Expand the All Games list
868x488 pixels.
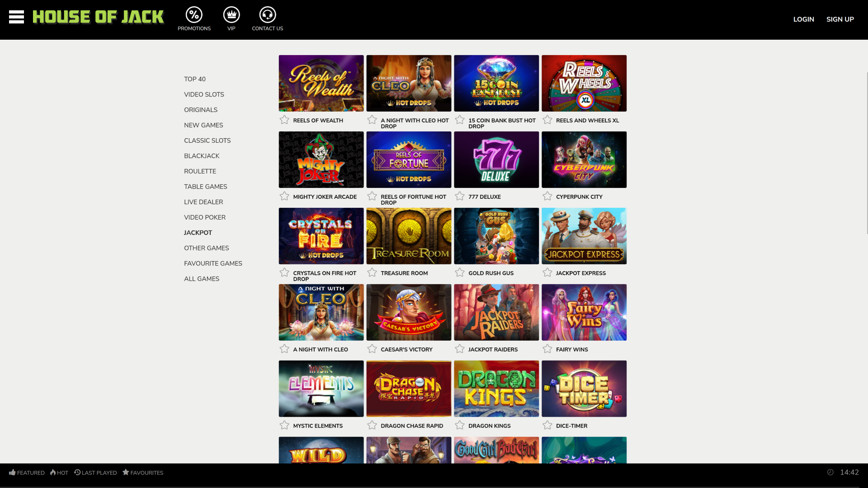click(x=201, y=278)
